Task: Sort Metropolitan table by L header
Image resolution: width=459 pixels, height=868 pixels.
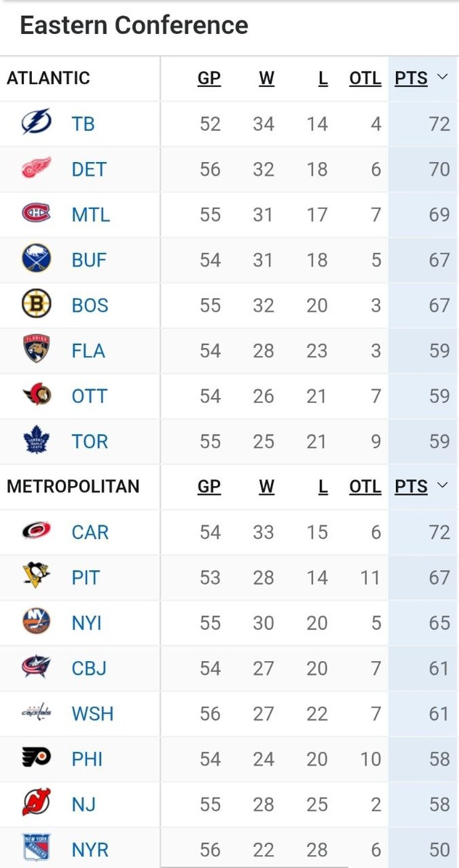Action: point(323,486)
